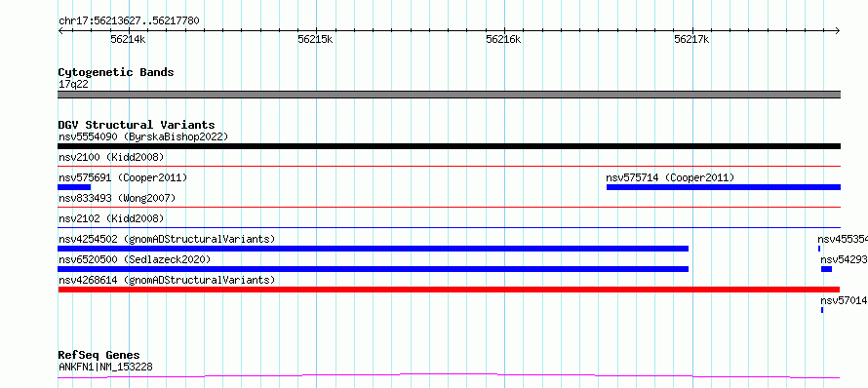
Task: Select the thin blue nsv2102 variant line
Action: (x=449, y=227)
